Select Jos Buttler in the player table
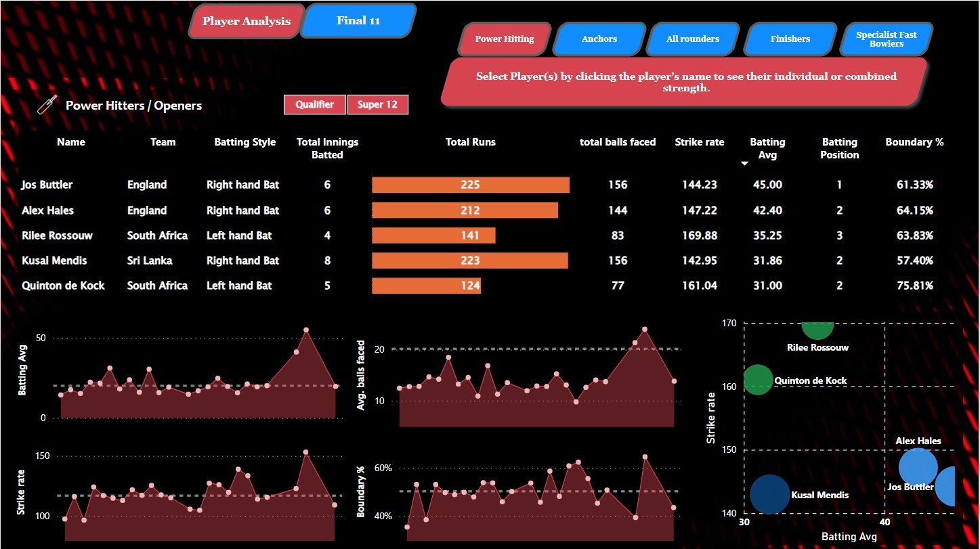Image resolution: width=980 pixels, height=549 pixels. (46, 184)
